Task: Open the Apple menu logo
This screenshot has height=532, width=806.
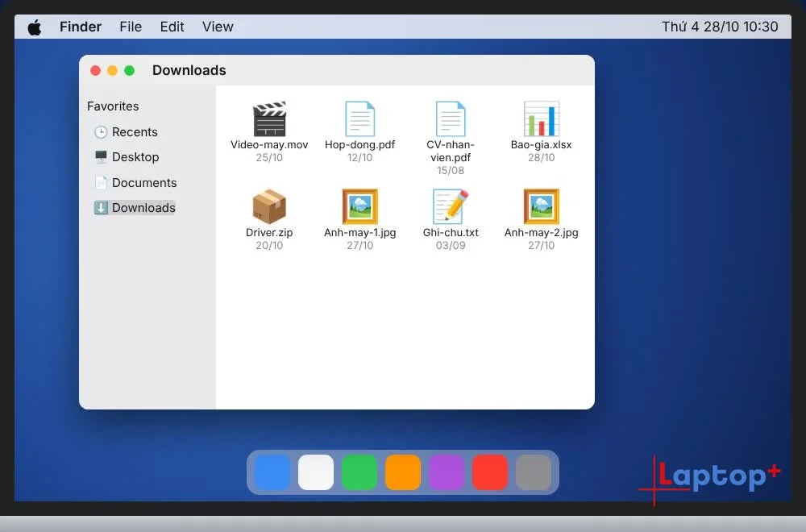Action: coord(35,27)
